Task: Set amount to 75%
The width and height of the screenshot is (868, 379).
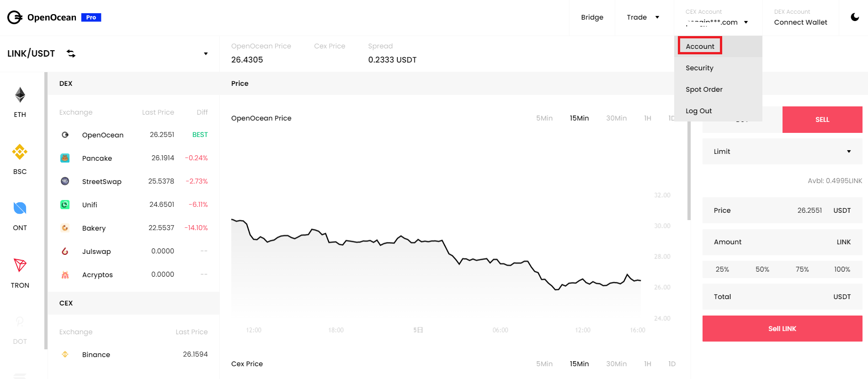Action: tap(802, 269)
